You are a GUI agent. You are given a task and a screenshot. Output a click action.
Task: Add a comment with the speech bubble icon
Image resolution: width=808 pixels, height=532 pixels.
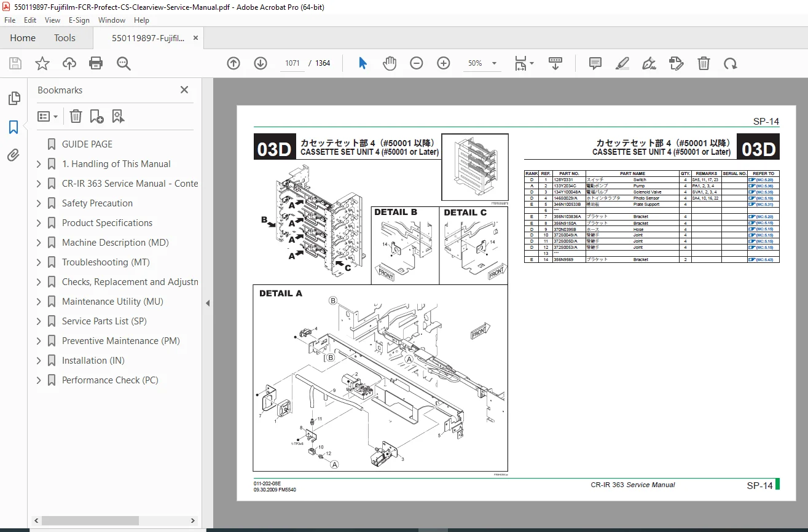[595, 63]
